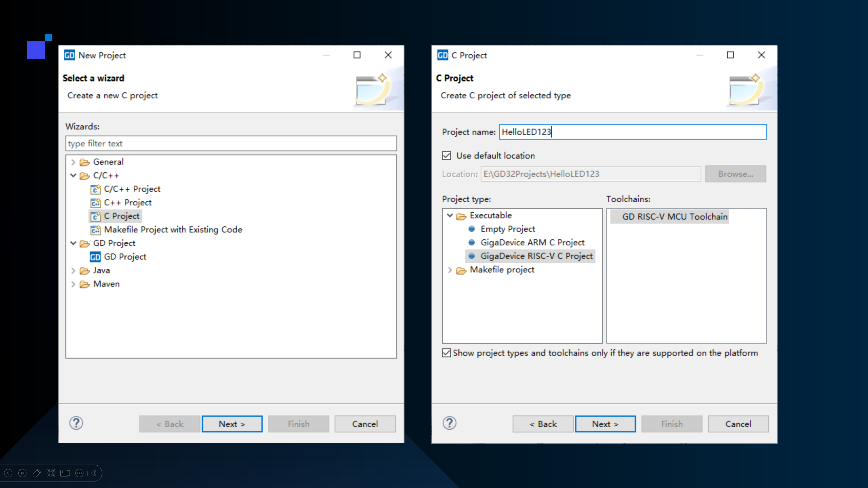868x488 pixels.
Task: Click the video camera recording icon
Action: 65,473
